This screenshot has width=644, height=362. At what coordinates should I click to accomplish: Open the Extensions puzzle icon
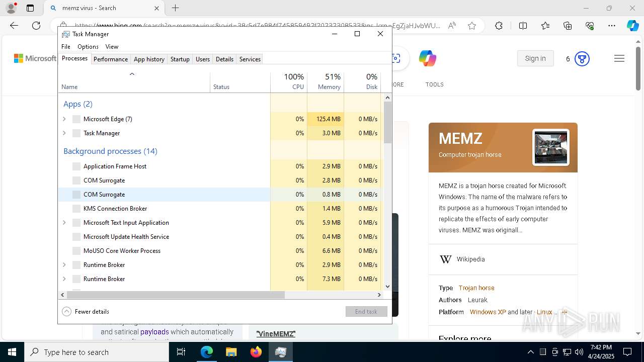pyautogui.click(x=499, y=26)
